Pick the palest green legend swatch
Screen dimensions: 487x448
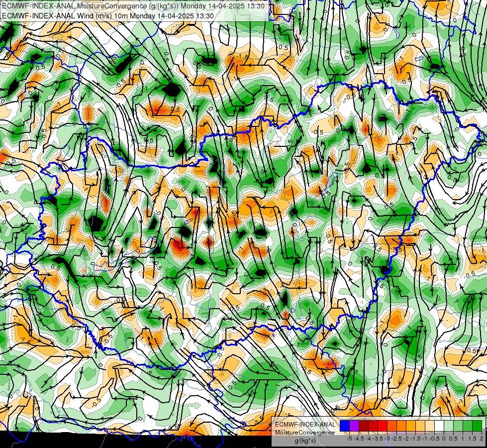tap(449, 426)
